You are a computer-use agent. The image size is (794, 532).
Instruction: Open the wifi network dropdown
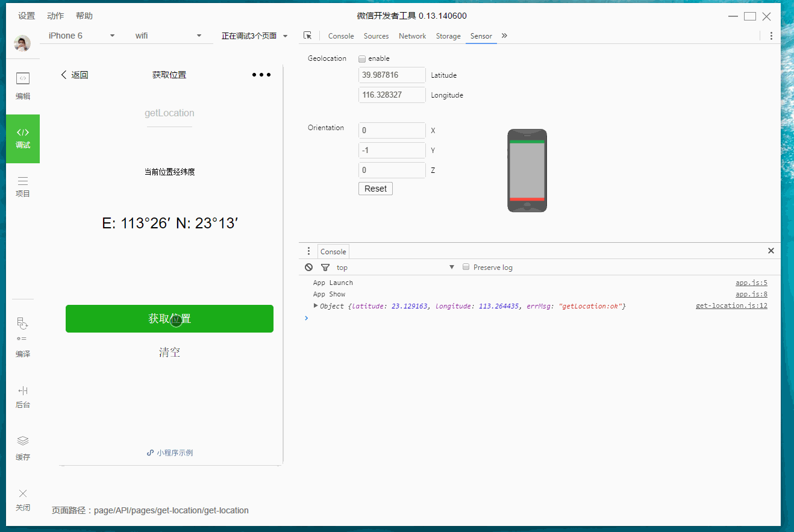(167, 36)
